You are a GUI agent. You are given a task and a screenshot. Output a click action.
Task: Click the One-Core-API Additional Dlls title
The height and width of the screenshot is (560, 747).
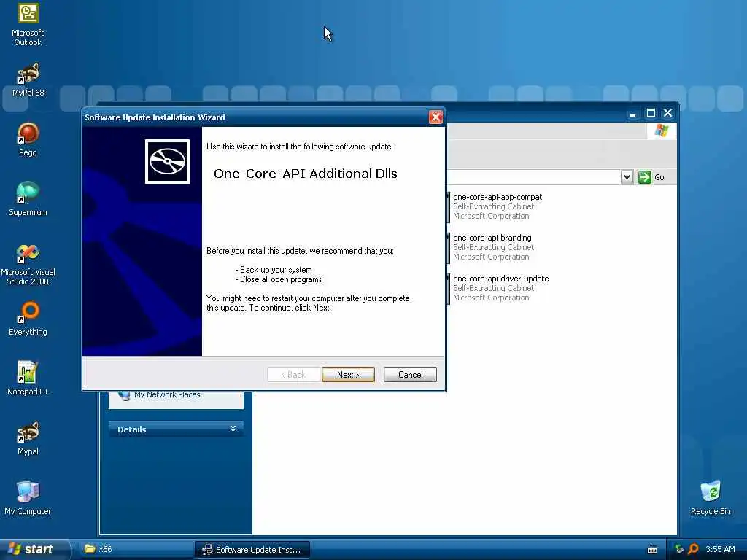point(306,174)
